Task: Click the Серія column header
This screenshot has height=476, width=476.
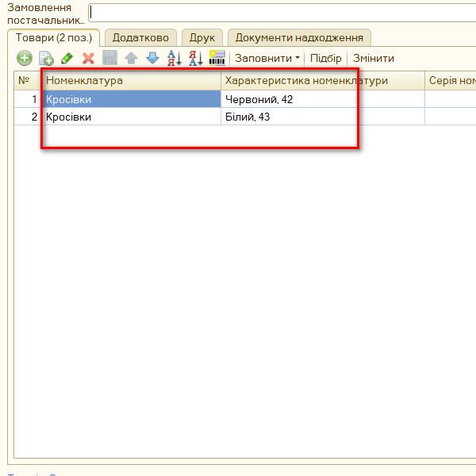Action: point(451,80)
